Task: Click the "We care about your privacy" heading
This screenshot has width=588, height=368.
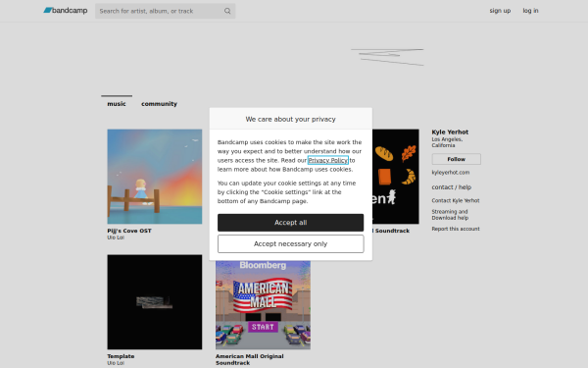Action: pos(291,119)
